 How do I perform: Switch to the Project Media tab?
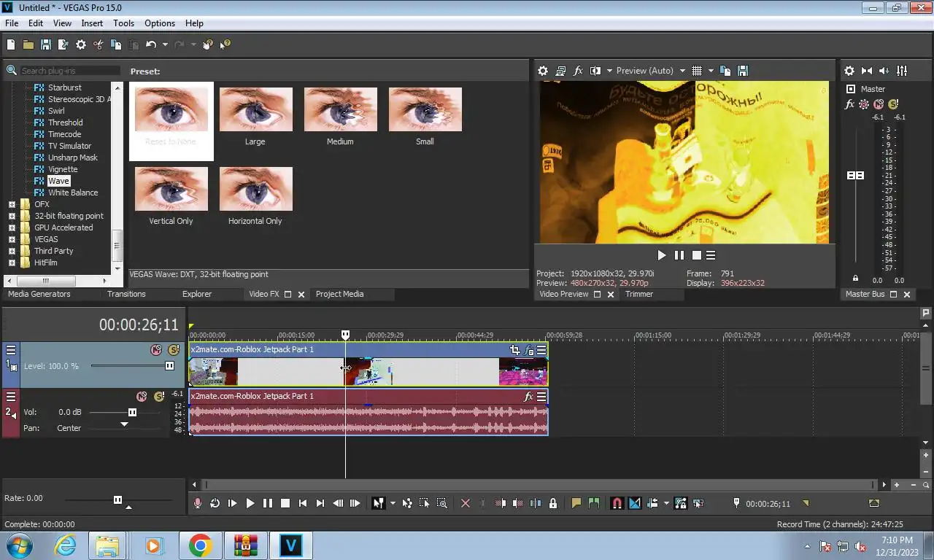click(339, 294)
